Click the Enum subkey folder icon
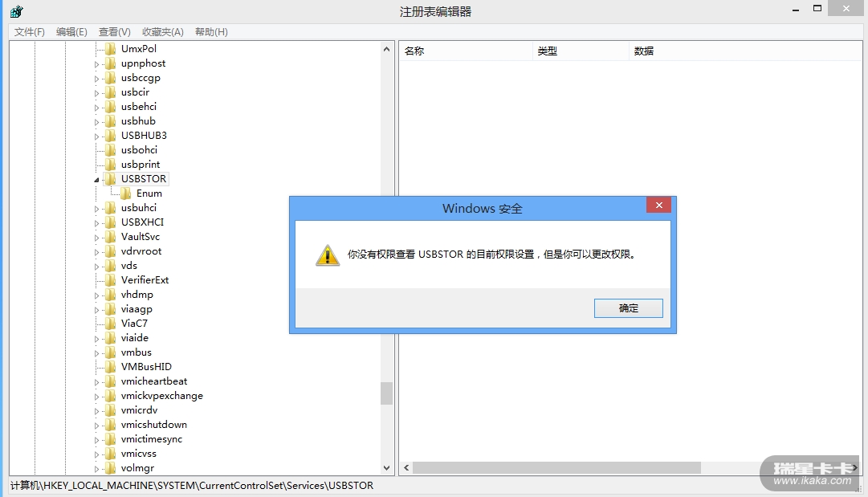The image size is (868, 497). coord(126,194)
